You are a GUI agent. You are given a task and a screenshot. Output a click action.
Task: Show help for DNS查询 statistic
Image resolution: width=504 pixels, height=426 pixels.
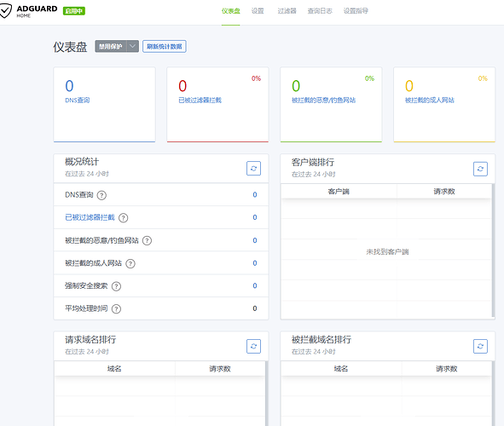(x=101, y=195)
